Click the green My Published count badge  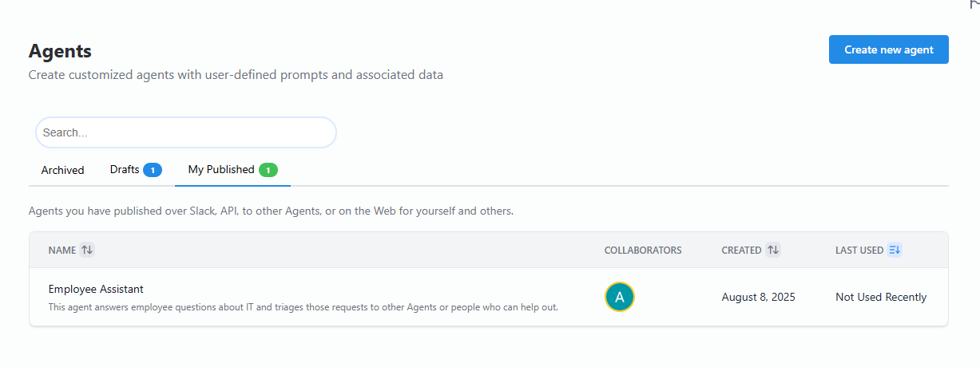pos(268,170)
